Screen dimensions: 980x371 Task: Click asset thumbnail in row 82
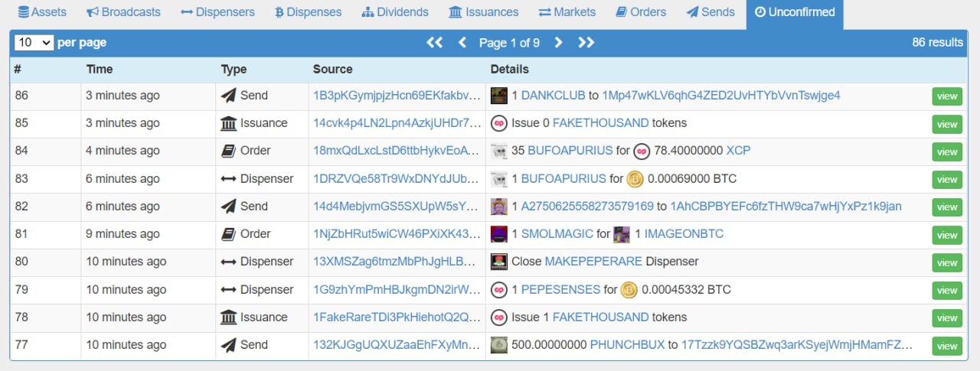click(x=498, y=207)
